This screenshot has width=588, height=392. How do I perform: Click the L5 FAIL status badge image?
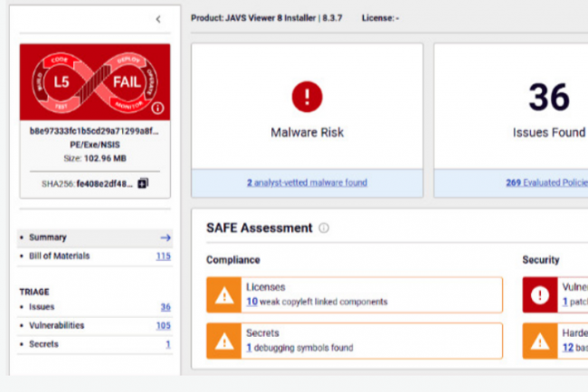coord(94,81)
